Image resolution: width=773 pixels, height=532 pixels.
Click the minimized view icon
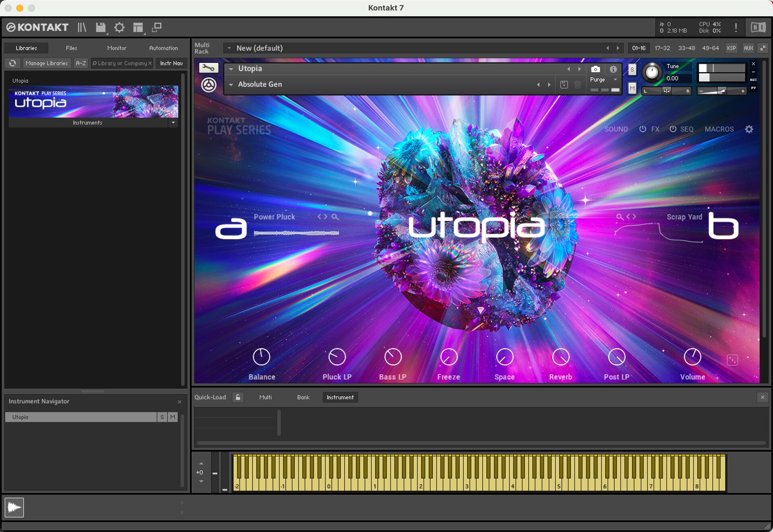pos(157,27)
